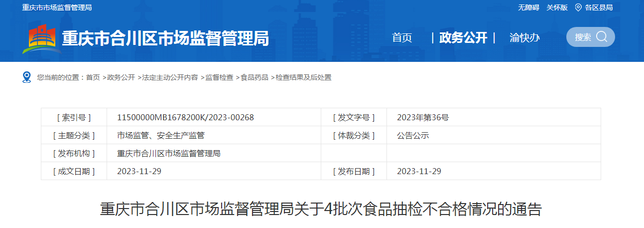Click the magnifying glass search icon
644x228 pixels.
point(602,37)
